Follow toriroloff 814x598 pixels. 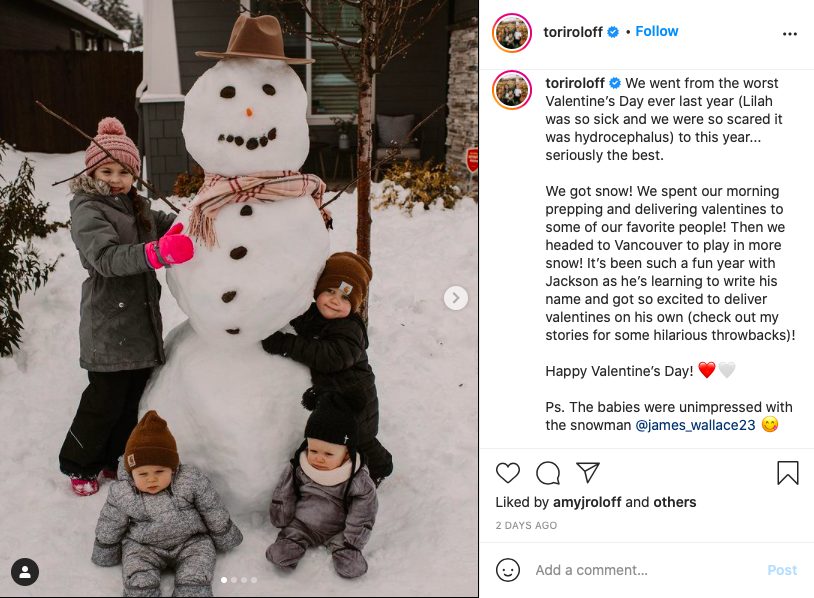coord(657,31)
